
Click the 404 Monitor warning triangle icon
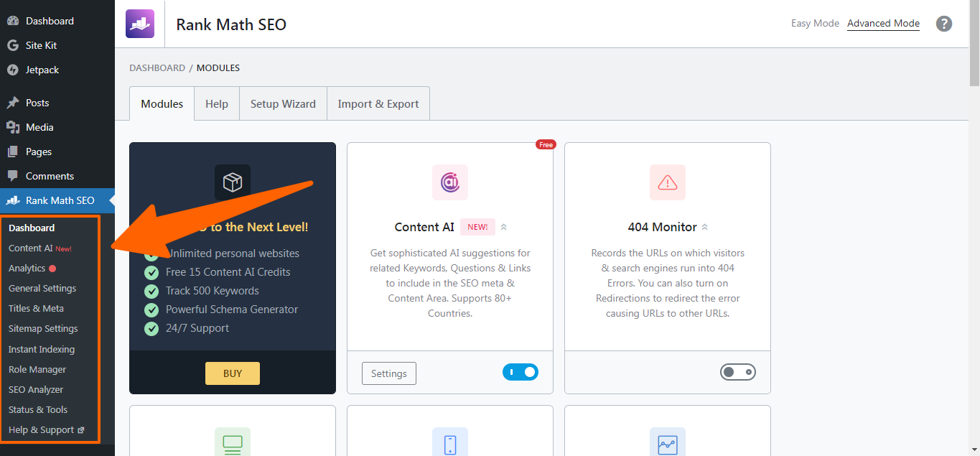click(668, 182)
